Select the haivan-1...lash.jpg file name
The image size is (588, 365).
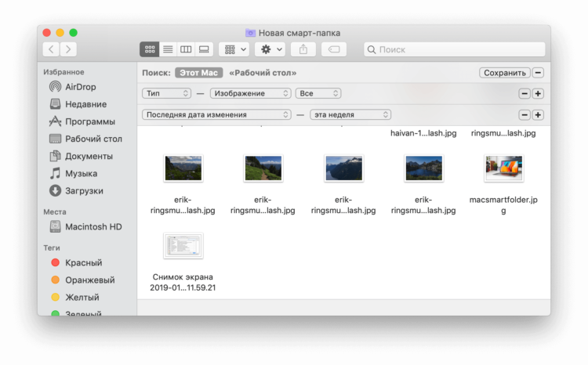point(423,133)
